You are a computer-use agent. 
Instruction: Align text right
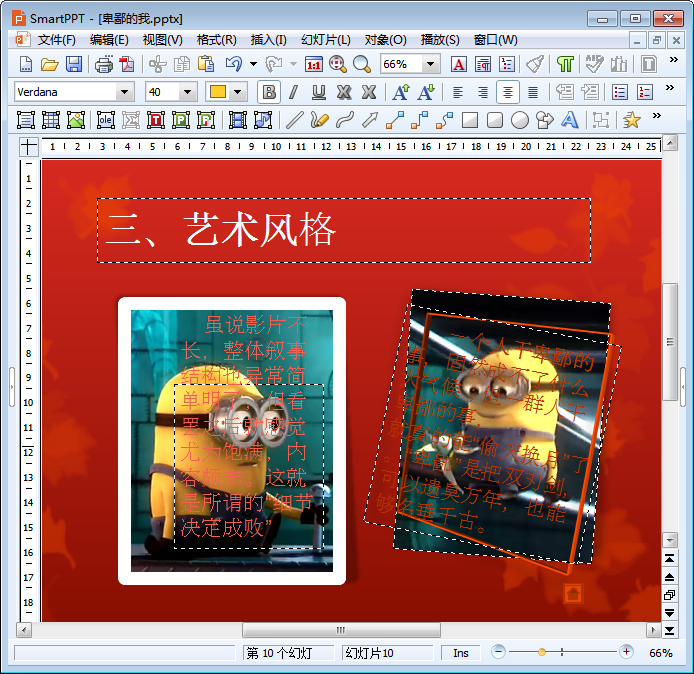coord(482,92)
